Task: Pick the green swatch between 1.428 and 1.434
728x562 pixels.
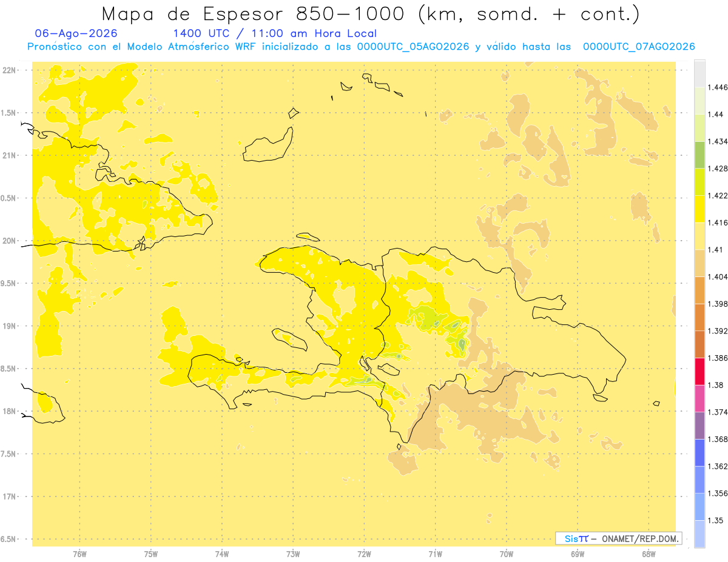Action: pyautogui.click(x=699, y=155)
